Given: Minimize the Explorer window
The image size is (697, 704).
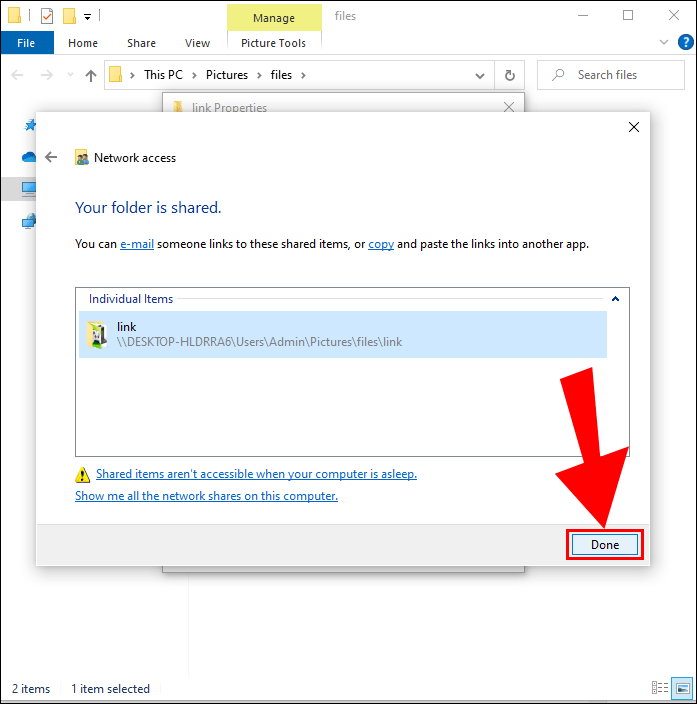Looking at the screenshot, I should coord(582,15).
